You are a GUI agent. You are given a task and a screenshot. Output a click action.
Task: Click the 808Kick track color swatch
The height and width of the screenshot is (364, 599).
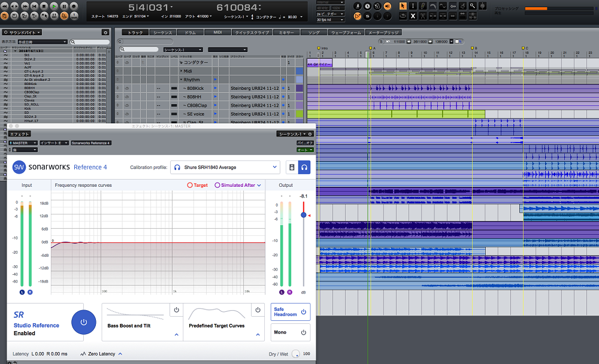click(299, 88)
